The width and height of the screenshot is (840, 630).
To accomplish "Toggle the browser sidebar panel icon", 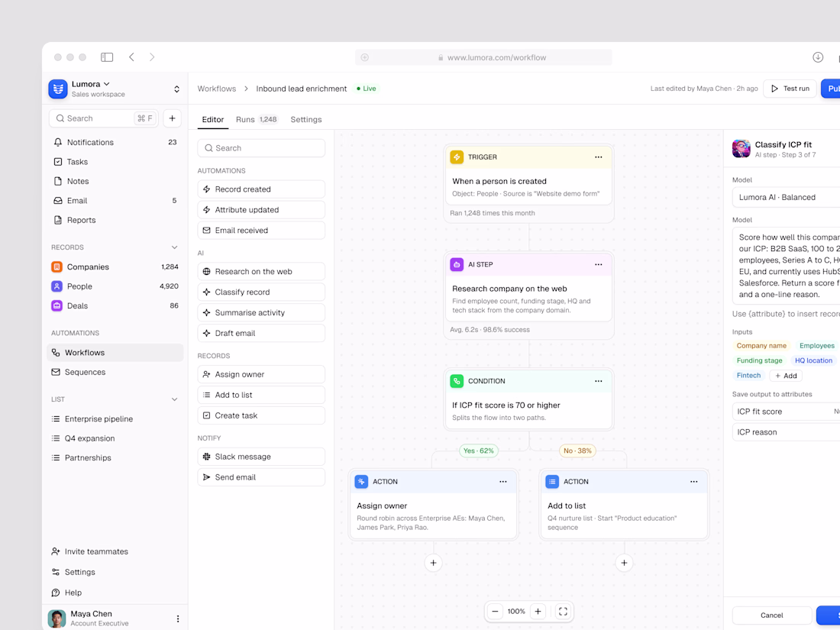I will [107, 57].
